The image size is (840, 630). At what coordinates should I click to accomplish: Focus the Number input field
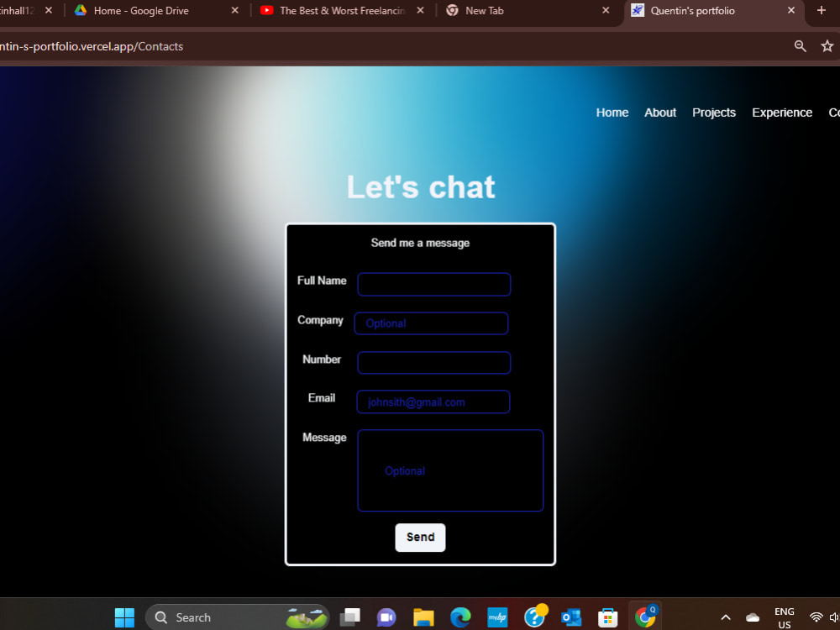click(434, 363)
